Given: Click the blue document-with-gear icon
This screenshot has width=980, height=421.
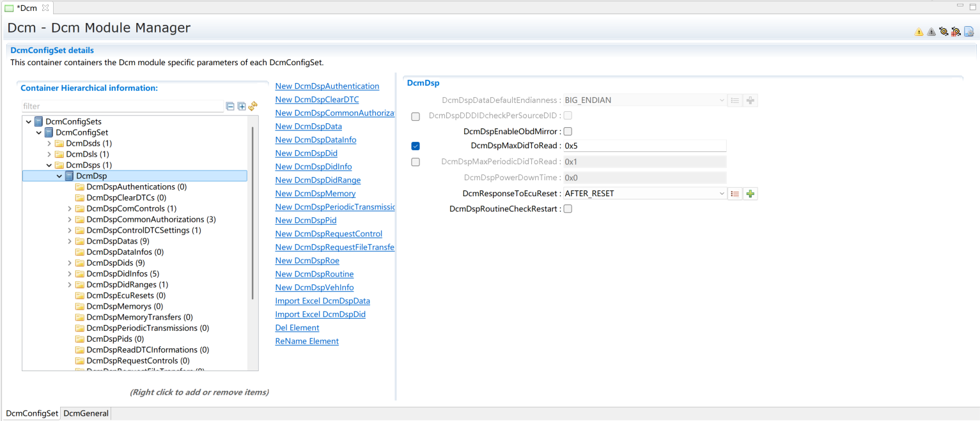Looking at the screenshot, I should point(968,31).
